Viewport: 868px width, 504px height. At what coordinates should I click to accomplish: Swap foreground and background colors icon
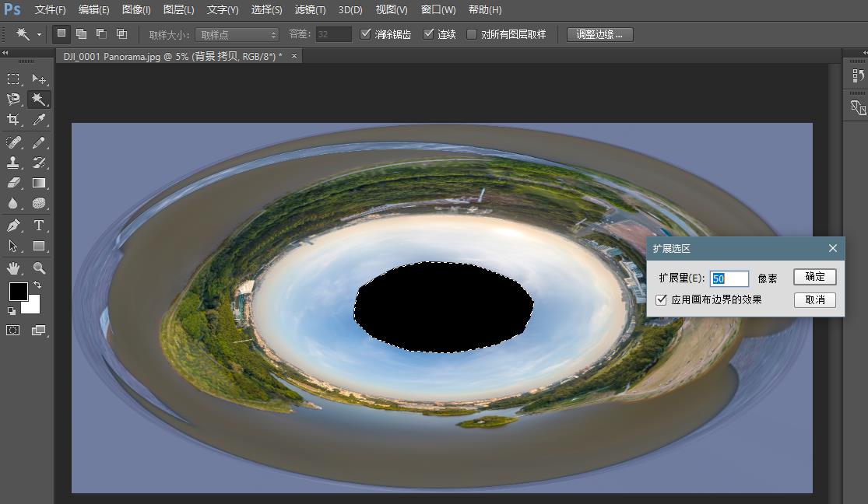[x=37, y=285]
